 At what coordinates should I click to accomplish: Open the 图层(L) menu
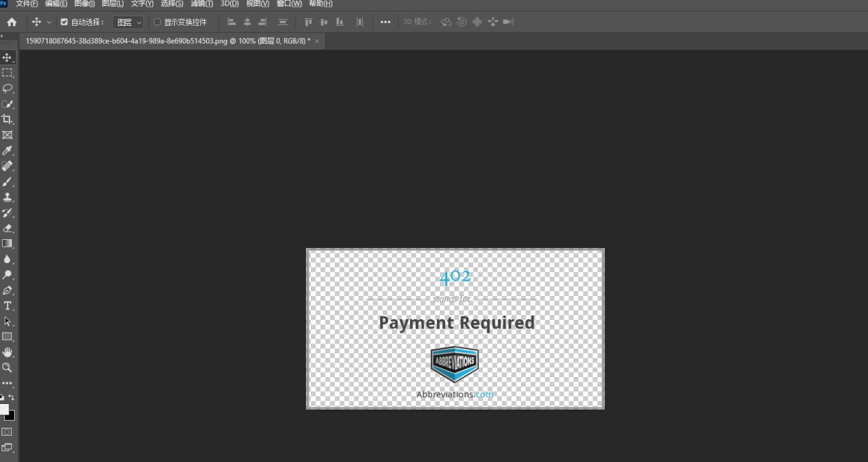coord(112,4)
